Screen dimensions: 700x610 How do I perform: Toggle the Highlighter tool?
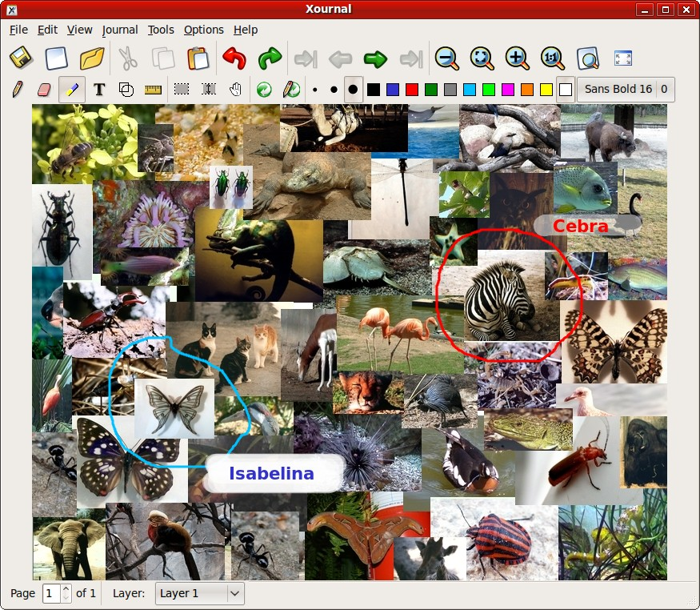click(71, 89)
